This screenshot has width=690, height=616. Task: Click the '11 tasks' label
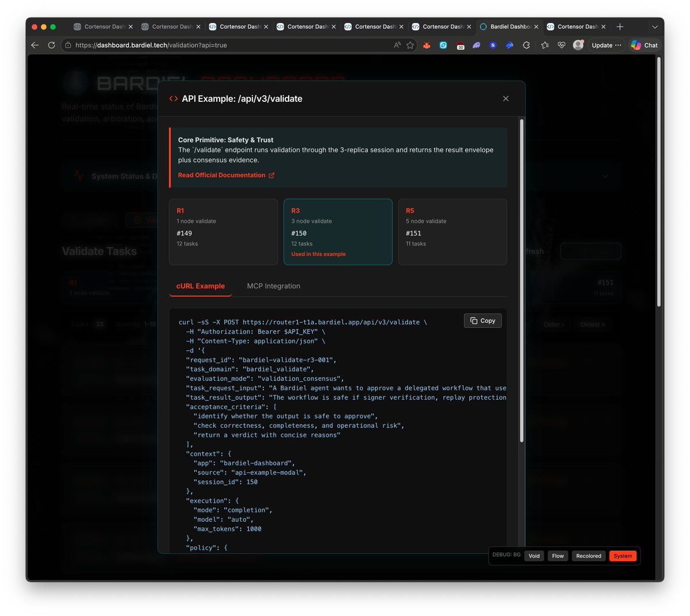coord(416,244)
